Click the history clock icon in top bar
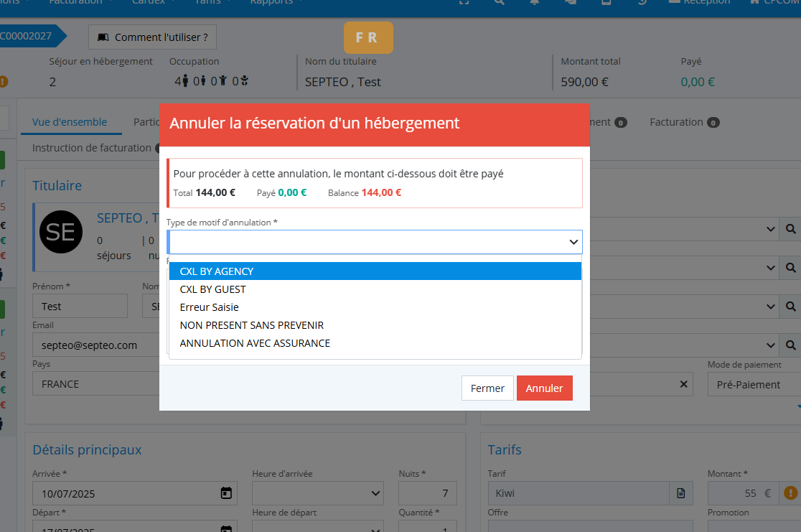801x532 pixels. point(642,2)
